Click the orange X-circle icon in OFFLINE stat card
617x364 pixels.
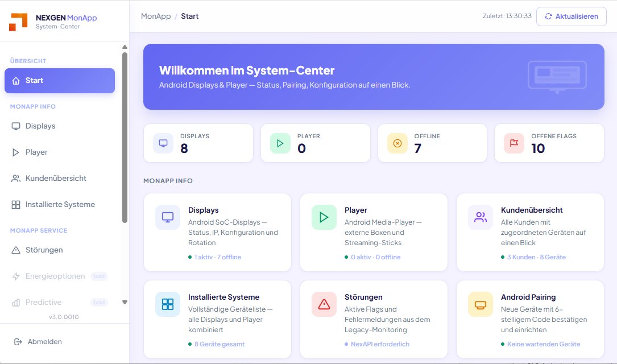click(397, 143)
